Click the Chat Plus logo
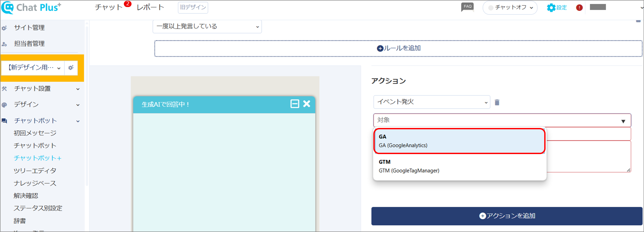 (31, 8)
